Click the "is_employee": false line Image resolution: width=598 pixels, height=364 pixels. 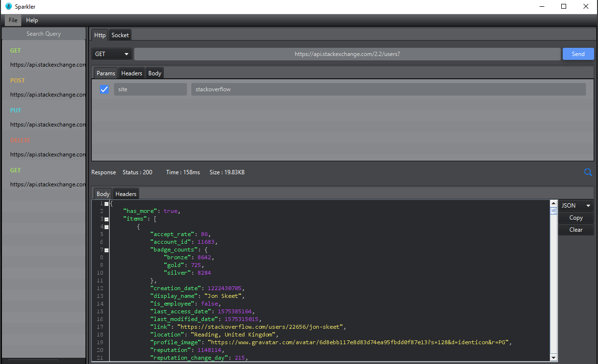click(185, 304)
